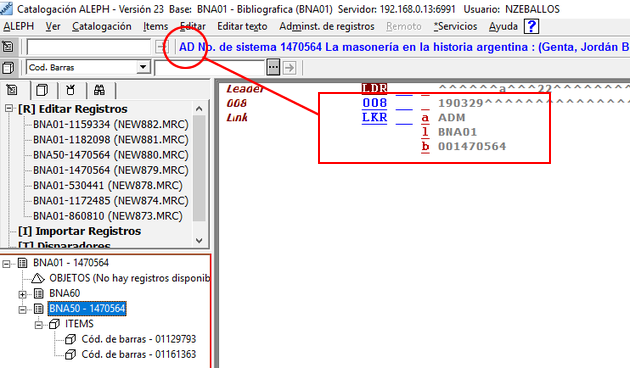This screenshot has width=630, height=368.
Task: Select item Cód. de barras - 01161363
Action: (x=139, y=354)
